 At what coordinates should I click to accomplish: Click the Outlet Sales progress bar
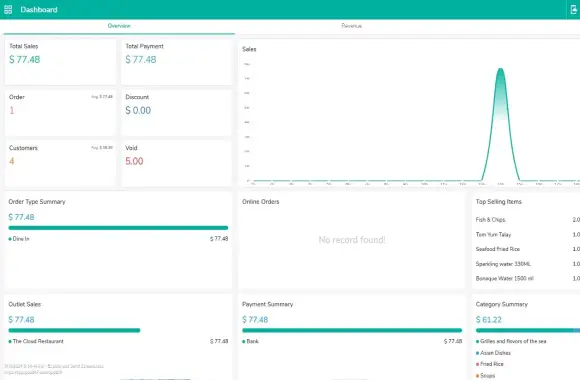pyautogui.click(x=74, y=330)
